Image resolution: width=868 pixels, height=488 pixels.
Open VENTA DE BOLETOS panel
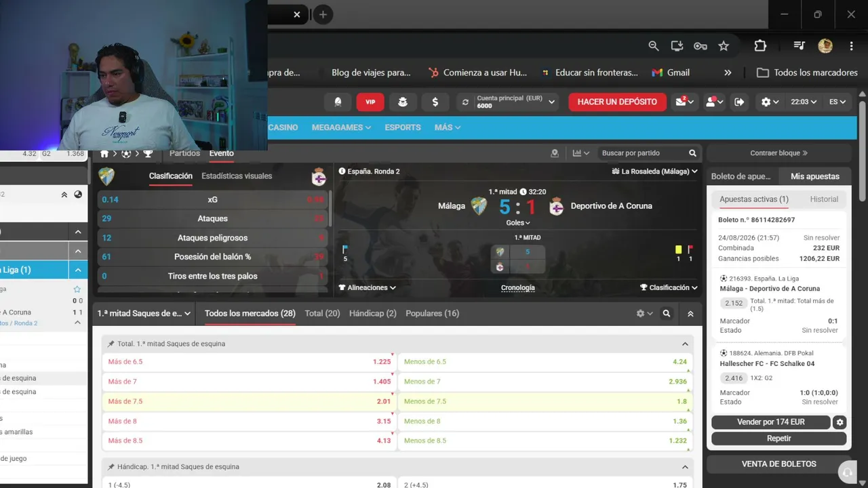point(778,464)
